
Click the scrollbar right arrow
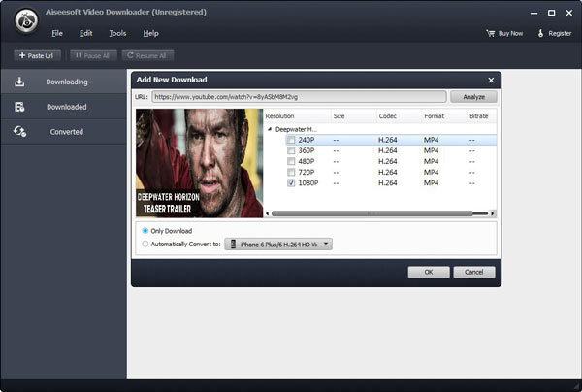tap(492, 213)
